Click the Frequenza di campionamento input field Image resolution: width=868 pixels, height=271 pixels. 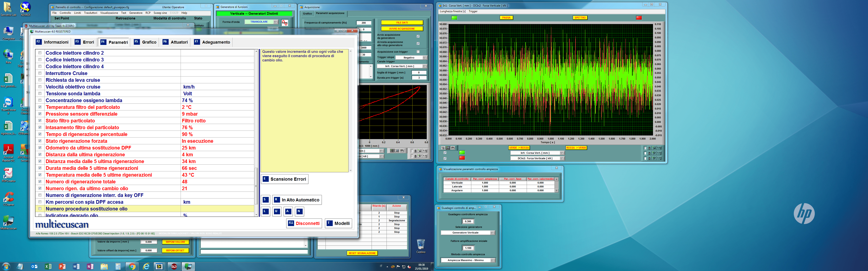click(x=363, y=23)
